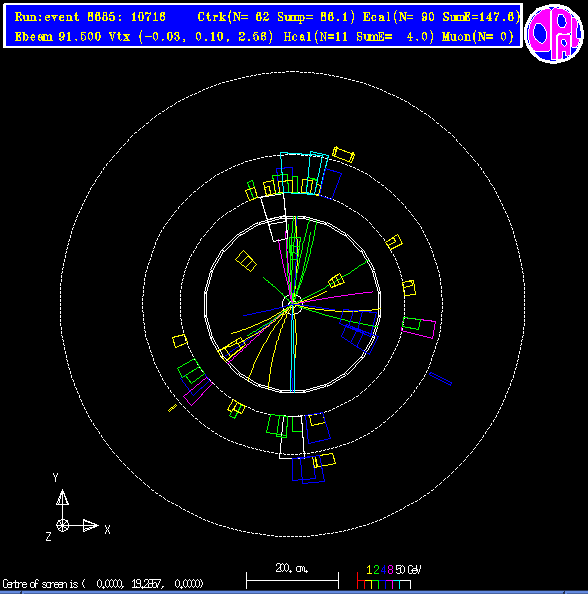Pick the yellow 1 GeV legend number

coord(369,570)
